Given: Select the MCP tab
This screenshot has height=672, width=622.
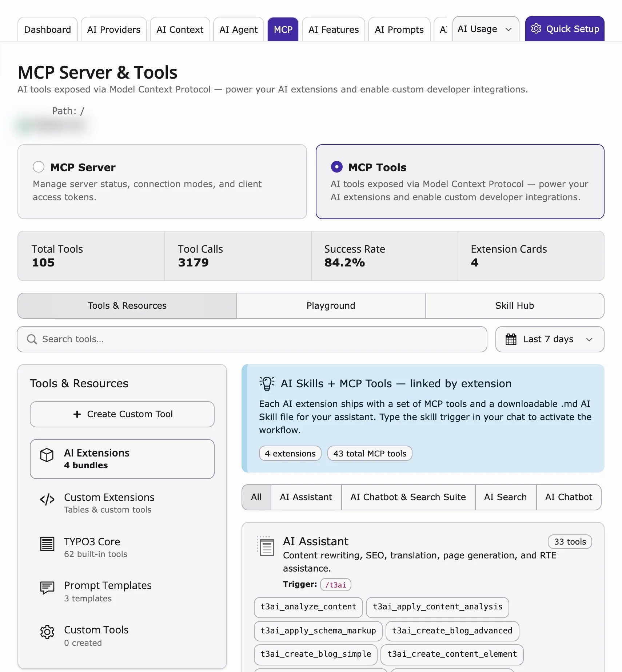Looking at the screenshot, I should (283, 29).
